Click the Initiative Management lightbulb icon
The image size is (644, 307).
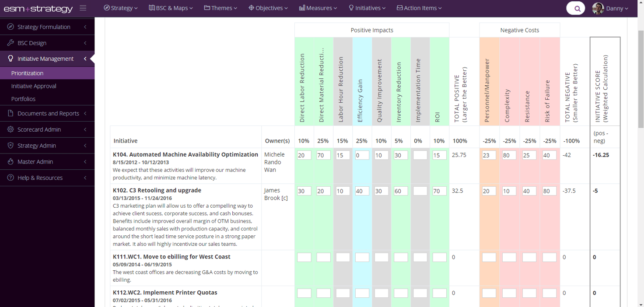point(10,58)
